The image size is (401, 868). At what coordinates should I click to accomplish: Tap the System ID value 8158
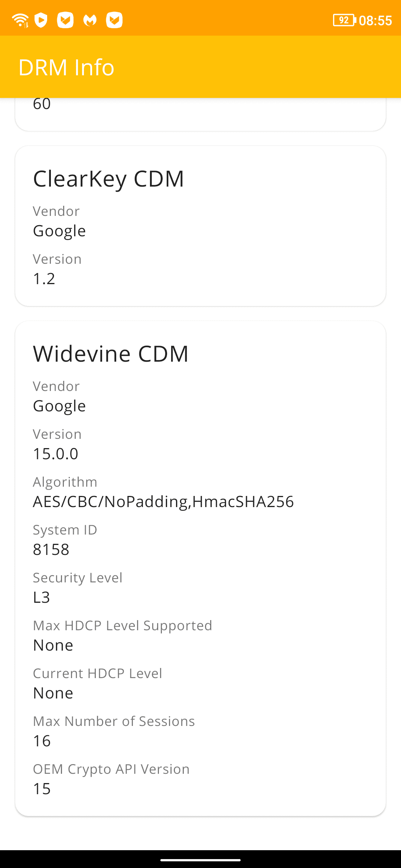(x=51, y=549)
